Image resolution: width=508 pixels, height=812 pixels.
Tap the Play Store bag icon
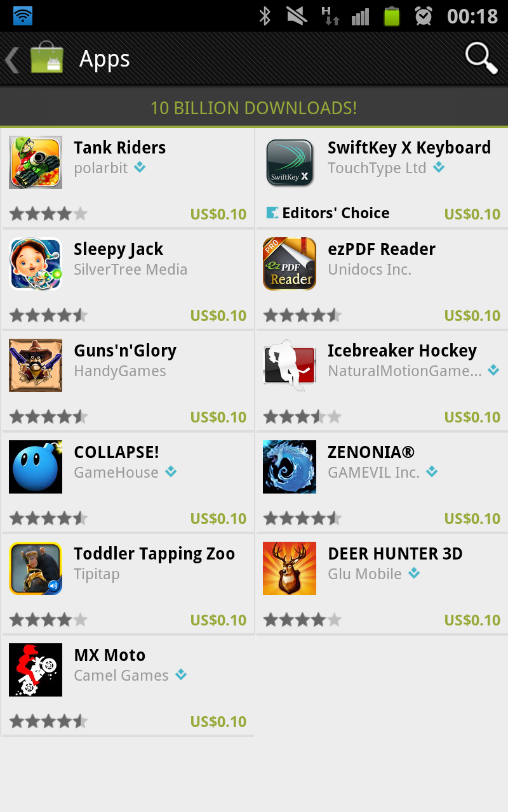coord(46,58)
